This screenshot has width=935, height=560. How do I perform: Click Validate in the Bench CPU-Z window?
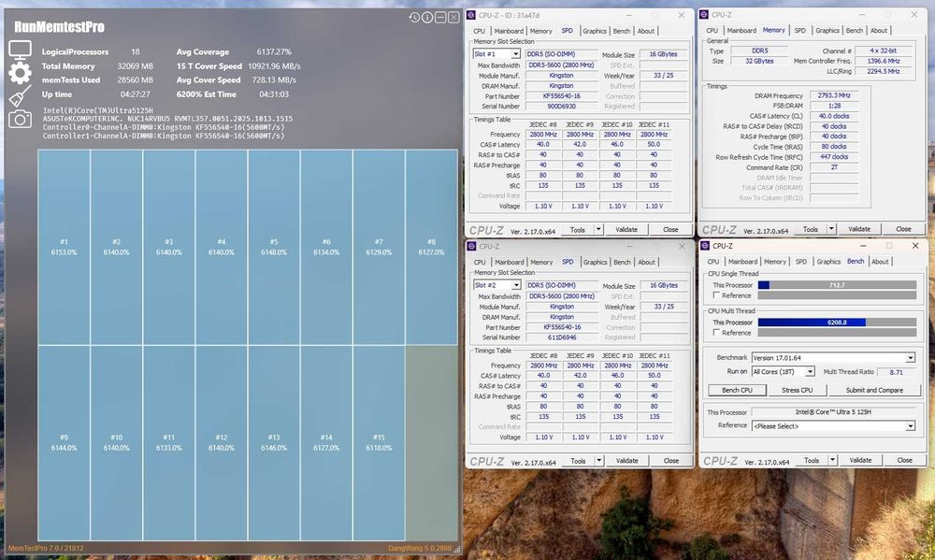(860, 460)
